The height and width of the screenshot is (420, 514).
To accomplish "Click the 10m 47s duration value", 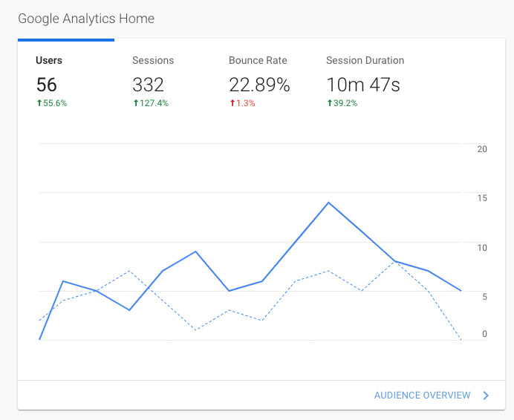I will tap(363, 85).
